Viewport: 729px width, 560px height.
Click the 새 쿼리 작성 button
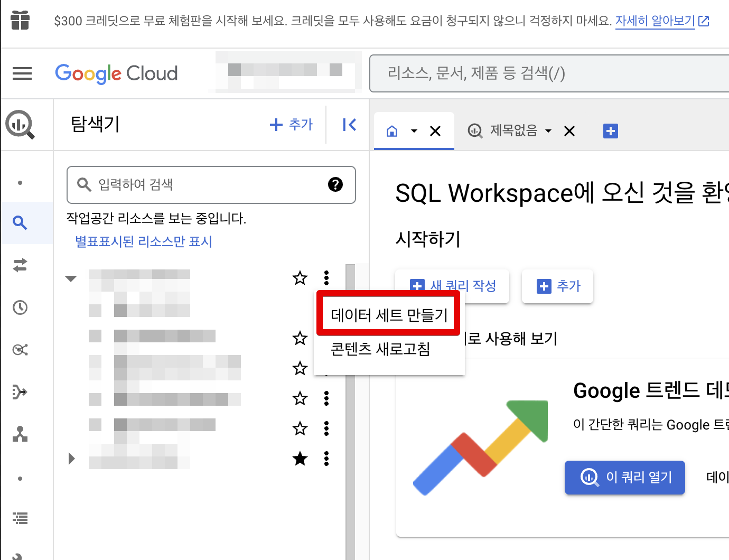coord(452,286)
